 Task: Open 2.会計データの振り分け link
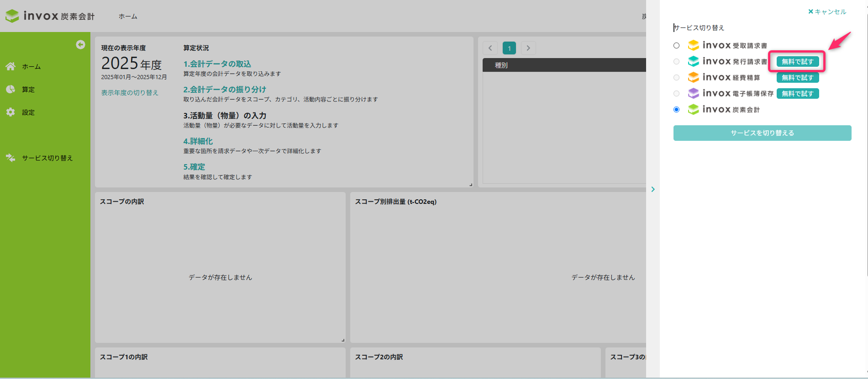pos(225,90)
